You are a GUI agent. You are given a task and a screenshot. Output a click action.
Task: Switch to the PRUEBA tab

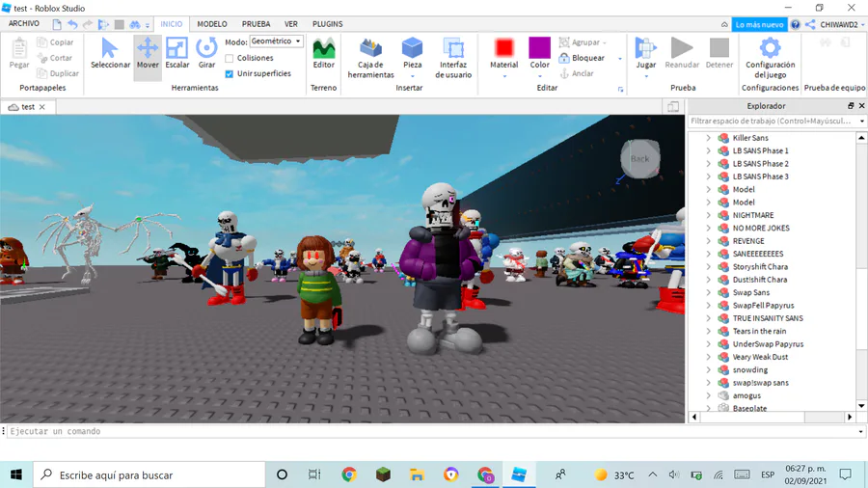pyautogui.click(x=256, y=24)
